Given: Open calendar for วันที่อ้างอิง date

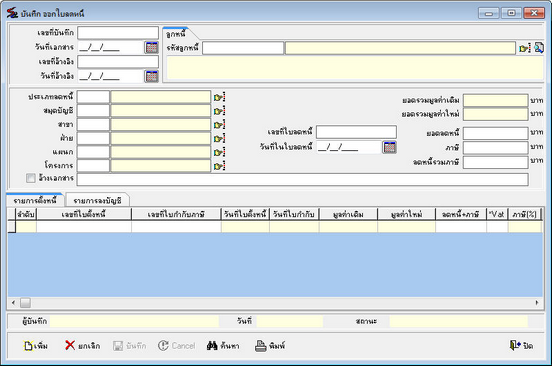Looking at the screenshot, I should click(152, 76).
